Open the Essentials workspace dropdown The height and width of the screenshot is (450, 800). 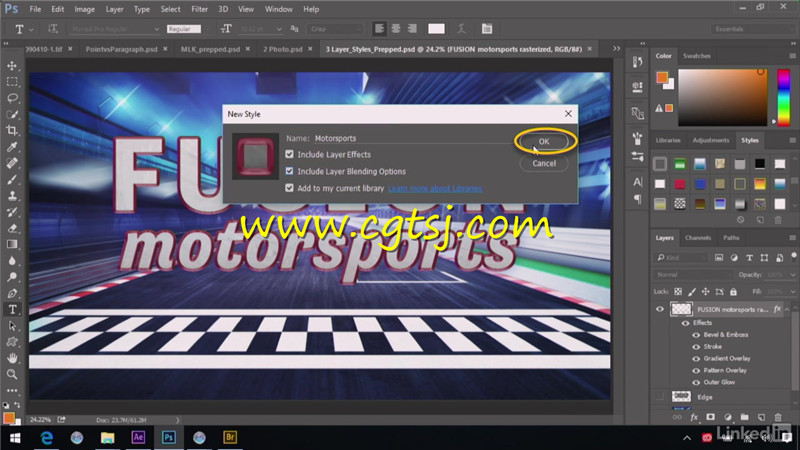pos(752,29)
